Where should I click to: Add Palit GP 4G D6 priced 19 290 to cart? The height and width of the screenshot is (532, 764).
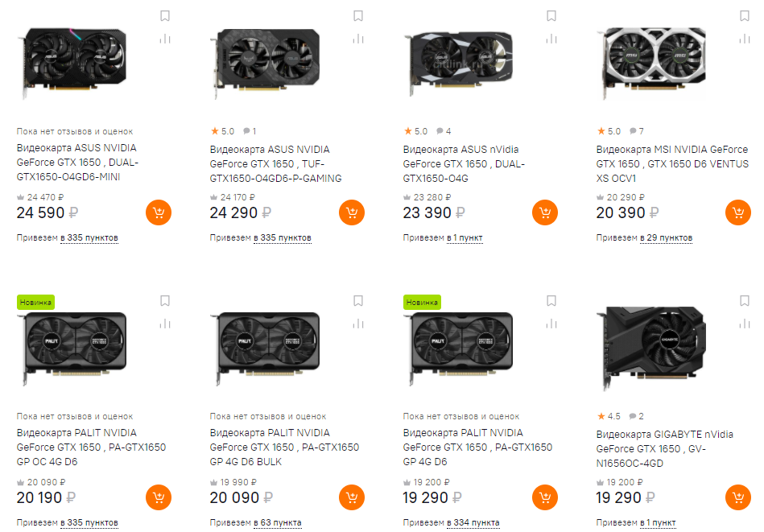coord(545,497)
